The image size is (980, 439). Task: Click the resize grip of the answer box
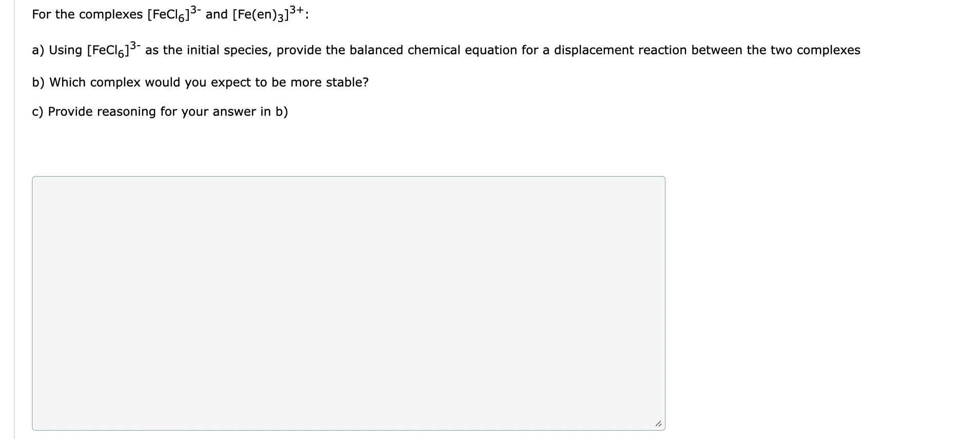point(659,424)
